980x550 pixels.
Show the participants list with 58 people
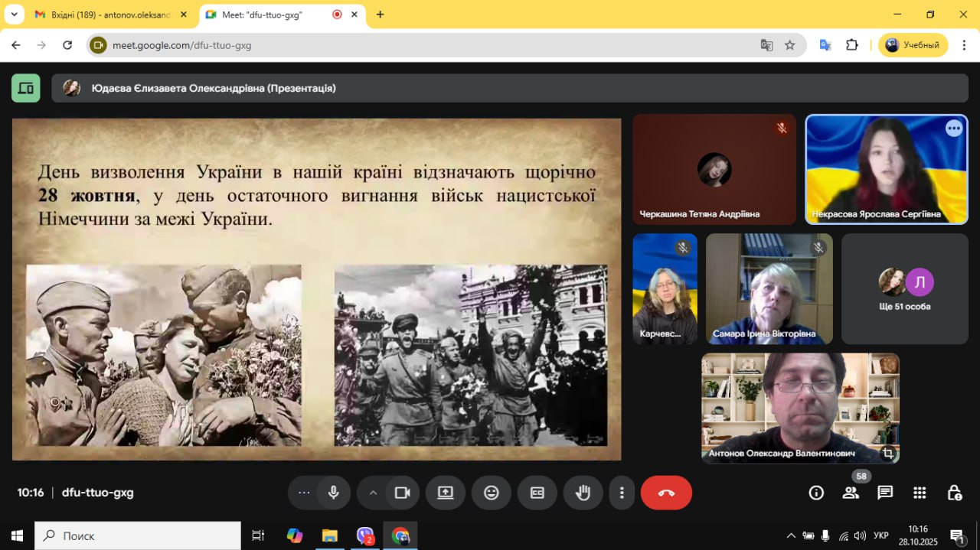coord(851,493)
